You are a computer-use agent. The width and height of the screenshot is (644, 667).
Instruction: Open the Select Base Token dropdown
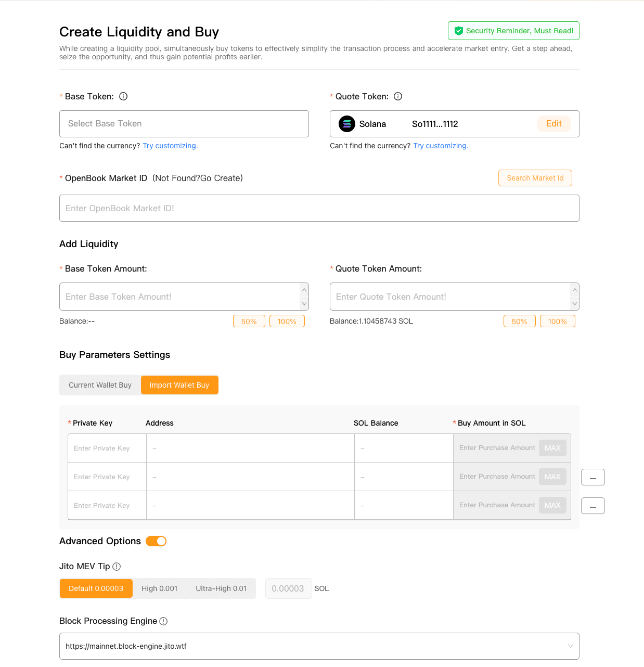184,124
